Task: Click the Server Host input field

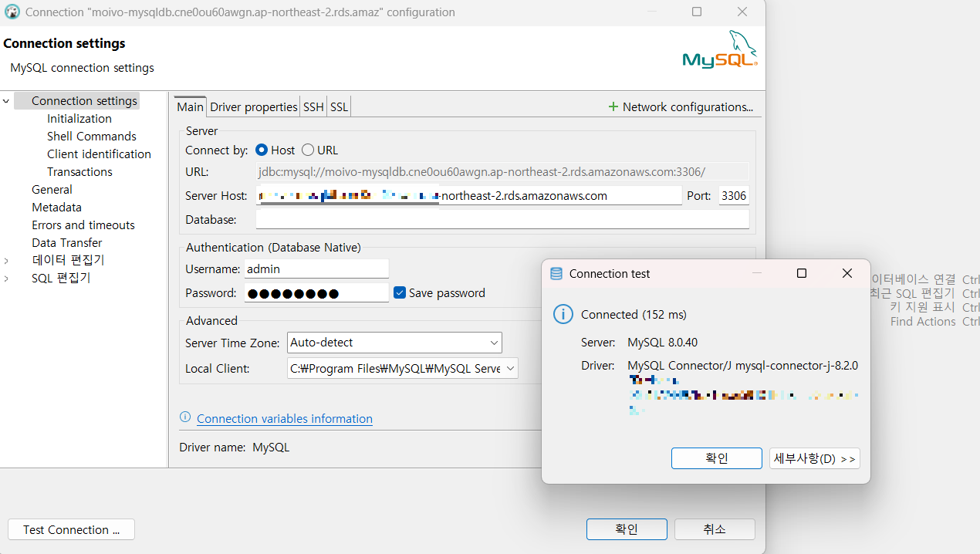Action: [468, 196]
